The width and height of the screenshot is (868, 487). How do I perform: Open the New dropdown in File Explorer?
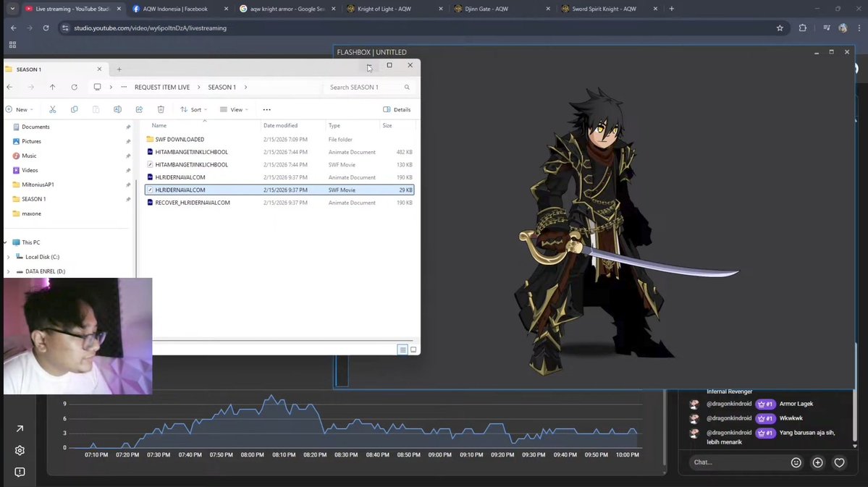tap(20, 109)
